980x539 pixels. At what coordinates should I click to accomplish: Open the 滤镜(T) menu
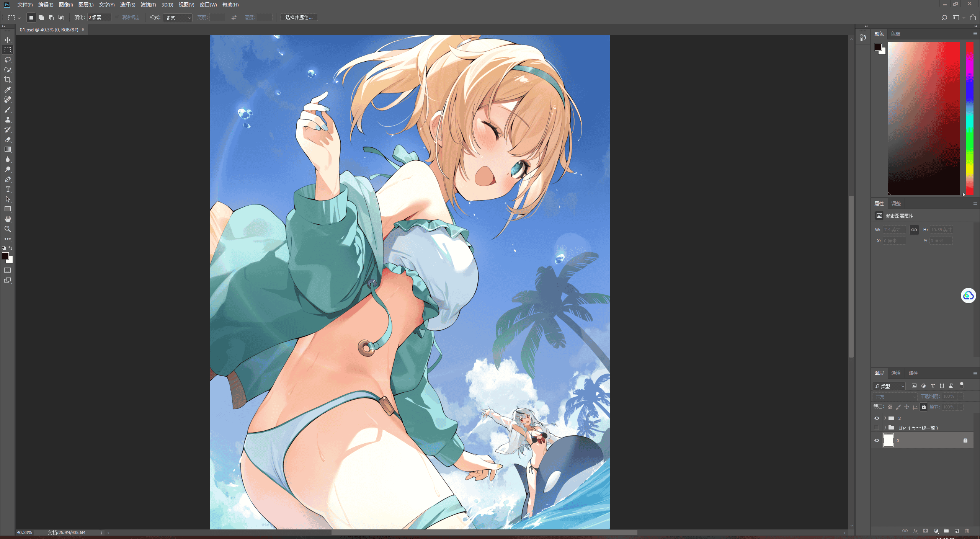click(148, 5)
